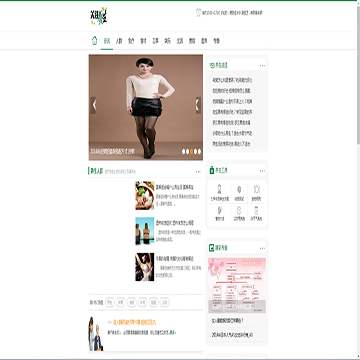Go to the green home icon in navigation
Viewport: 360px width, 360px height.
tap(94, 41)
